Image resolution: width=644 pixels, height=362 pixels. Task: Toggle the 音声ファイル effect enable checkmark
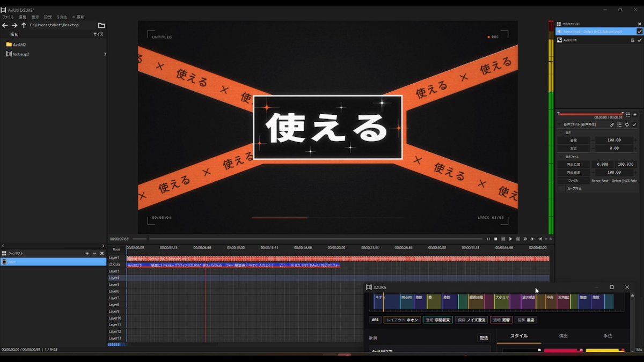click(634, 124)
